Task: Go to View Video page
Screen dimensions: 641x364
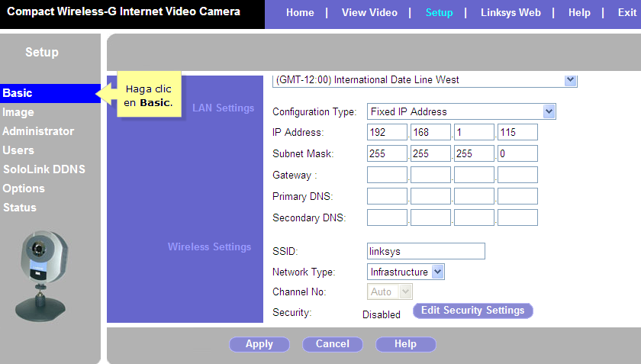Action: point(369,13)
